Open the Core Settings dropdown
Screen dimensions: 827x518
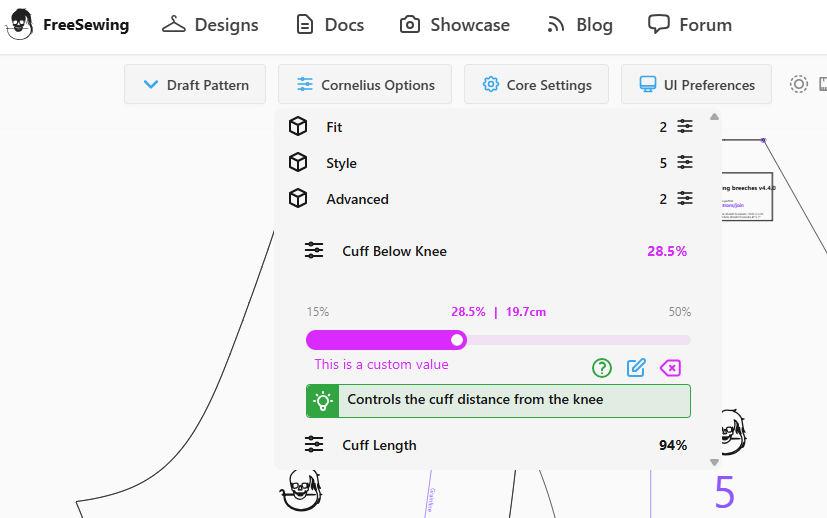[x=536, y=85]
